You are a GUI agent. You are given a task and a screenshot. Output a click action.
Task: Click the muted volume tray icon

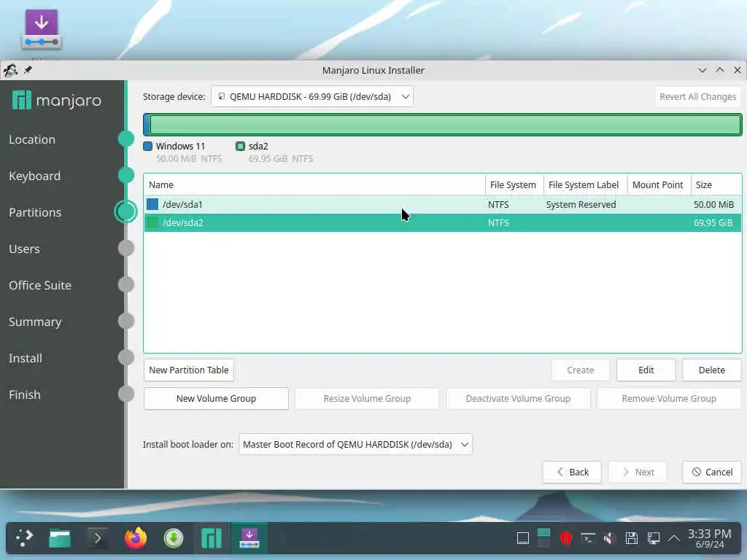[609, 539]
